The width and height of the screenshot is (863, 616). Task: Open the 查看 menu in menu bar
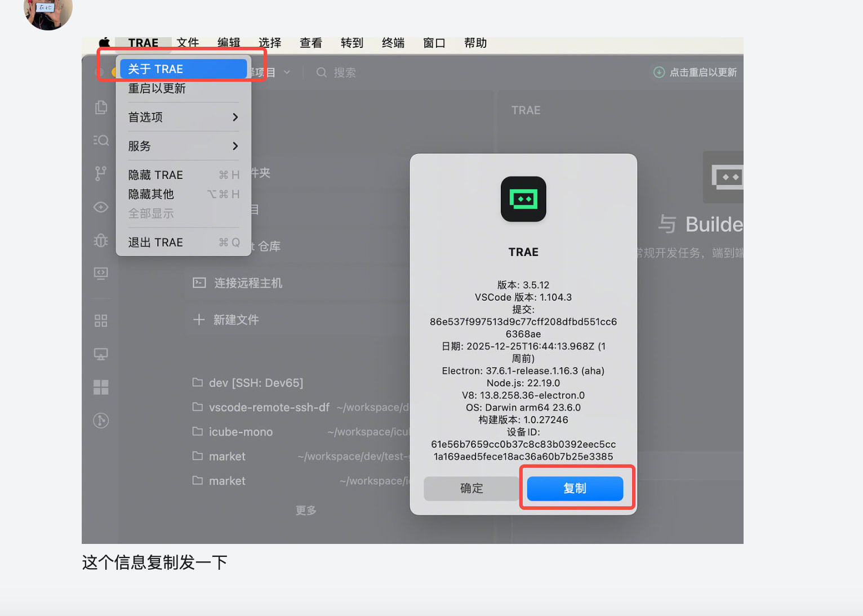pos(311,43)
